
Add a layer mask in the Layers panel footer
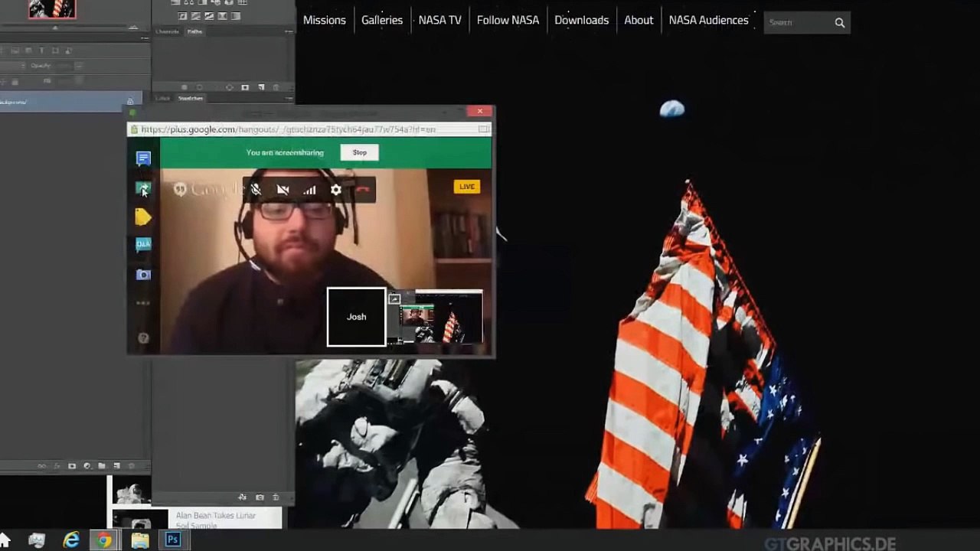[72, 465]
